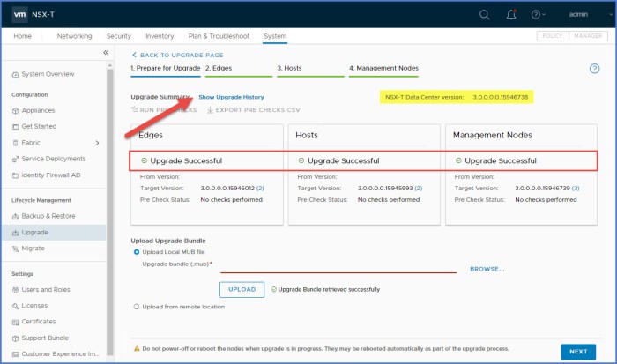Click Show Upgrade History link
The width and height of the screenshot is (617, 364).
pos(231,97)
